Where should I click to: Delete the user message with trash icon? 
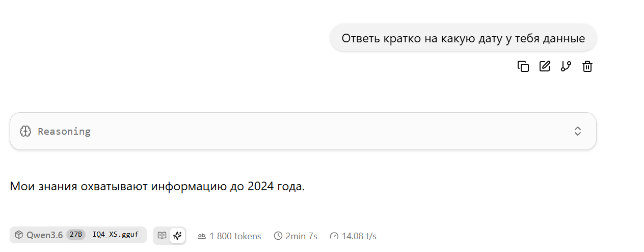(x=587, y=66)
